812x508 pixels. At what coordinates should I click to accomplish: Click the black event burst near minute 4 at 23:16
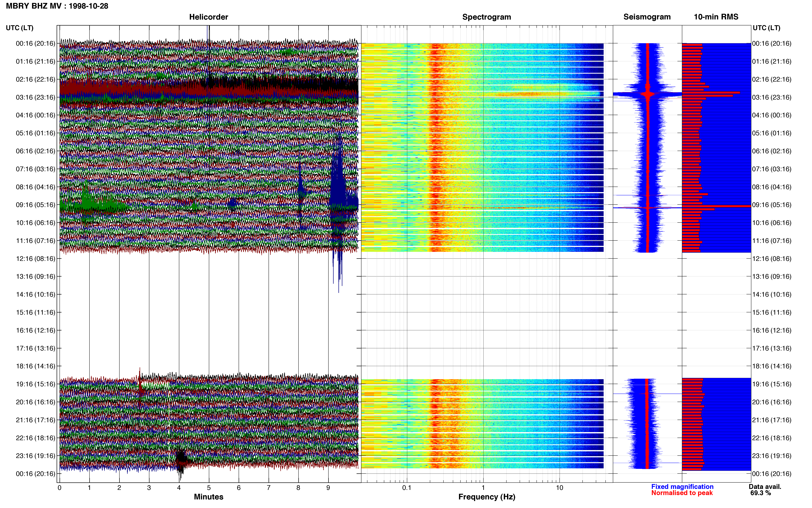(181, 462)
